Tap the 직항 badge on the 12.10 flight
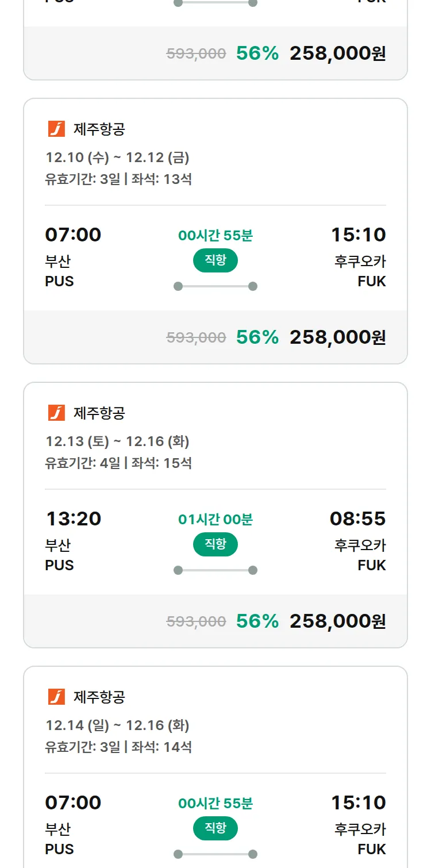 (x=215, y=260)
